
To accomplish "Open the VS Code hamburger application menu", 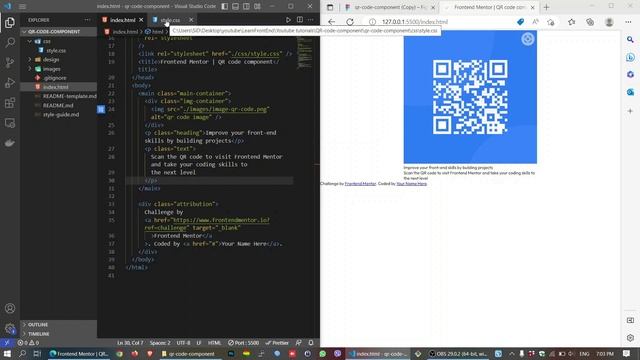I will 22,7.
